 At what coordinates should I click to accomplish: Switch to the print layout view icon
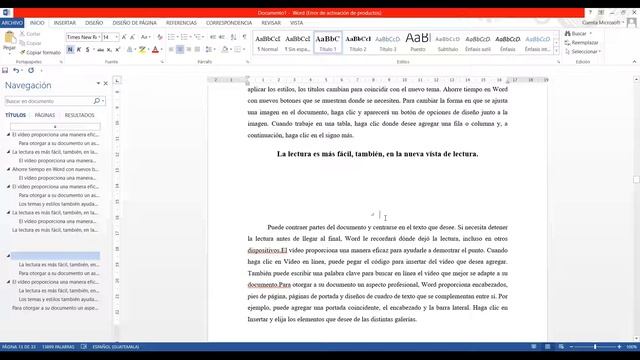[547, 347]
